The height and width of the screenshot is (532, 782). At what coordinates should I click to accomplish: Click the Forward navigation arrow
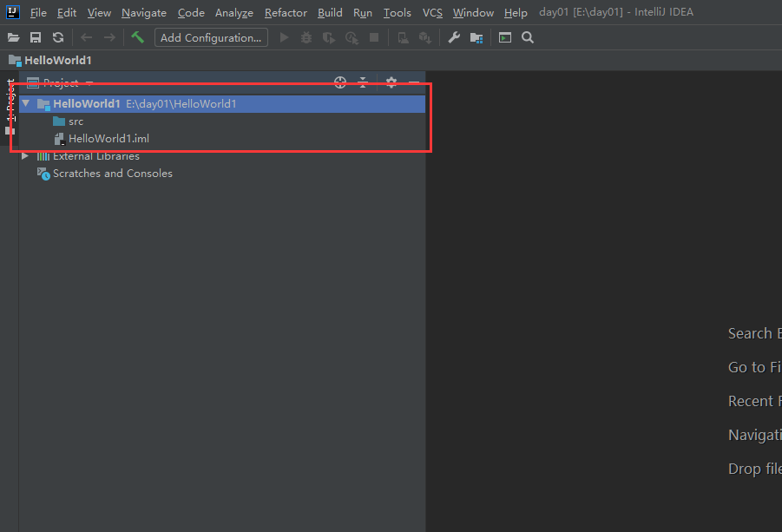109,37
